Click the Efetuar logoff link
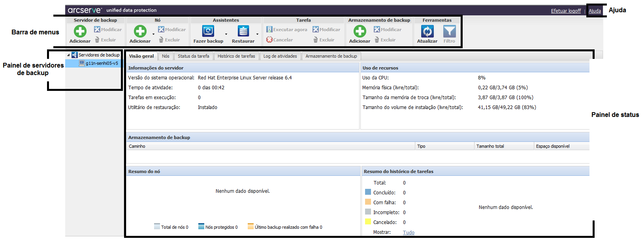Screen dimensions: 644x241 (566, 11)
